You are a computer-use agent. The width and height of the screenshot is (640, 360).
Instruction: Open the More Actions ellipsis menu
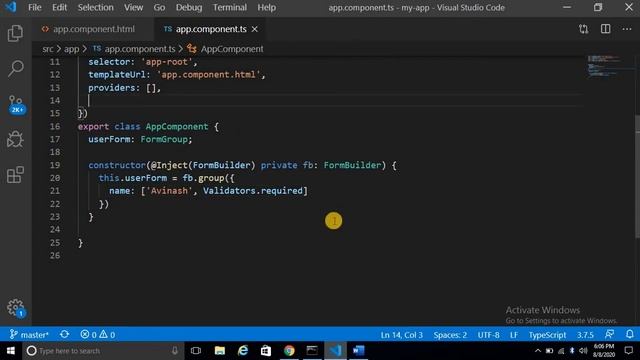pyautogui.click(x=627, y=29)
